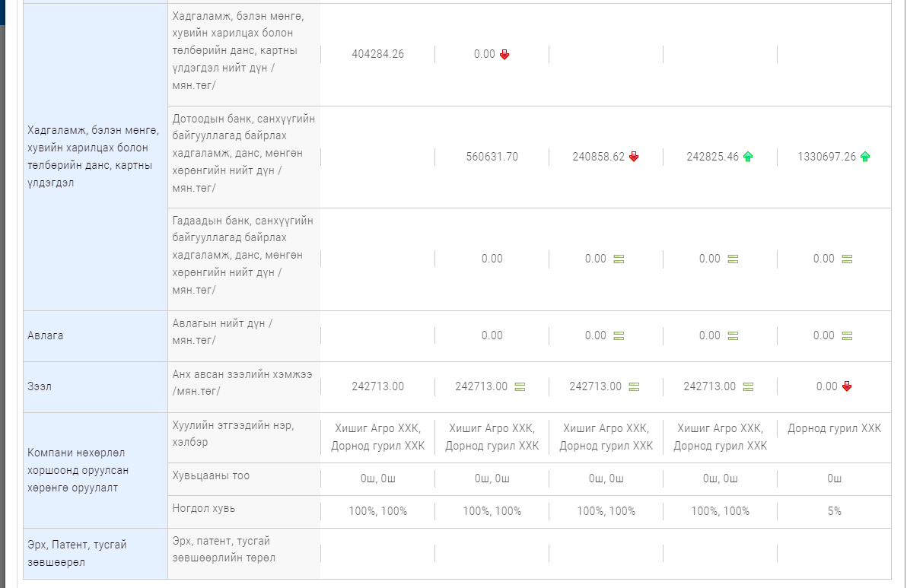Click last unchanged icon in the Авлага row

tap(847, 335)
